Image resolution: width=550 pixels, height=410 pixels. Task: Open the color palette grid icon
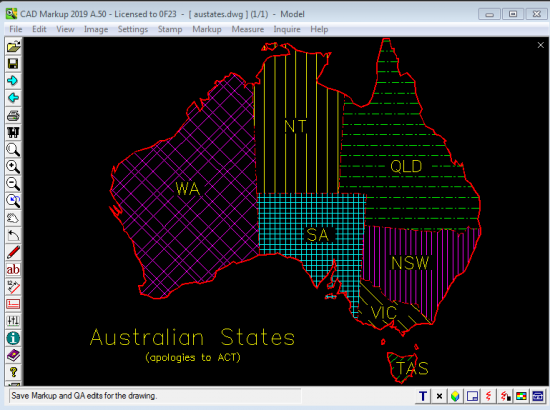(x=521, y=396)
